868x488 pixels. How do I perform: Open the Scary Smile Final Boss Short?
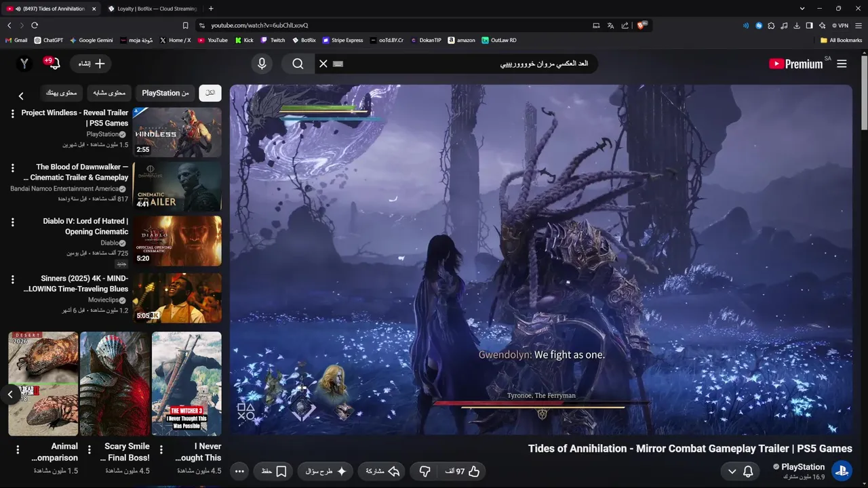tap(115, 384)
